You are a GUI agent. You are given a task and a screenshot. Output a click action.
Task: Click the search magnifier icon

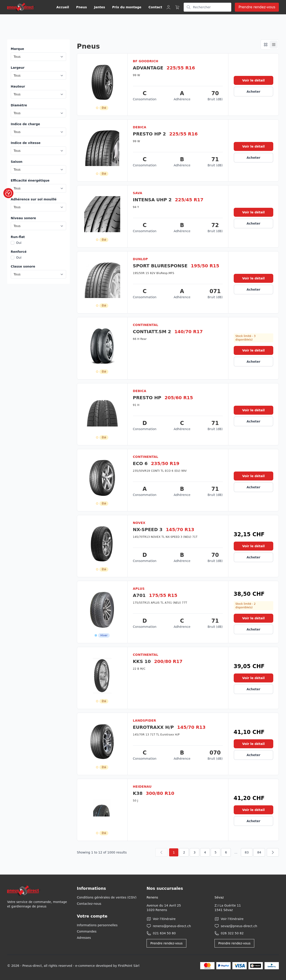[189, 7]
